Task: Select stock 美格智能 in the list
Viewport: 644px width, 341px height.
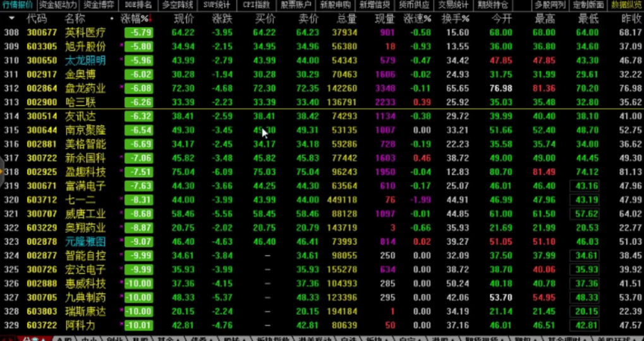Action: point(85,144)
